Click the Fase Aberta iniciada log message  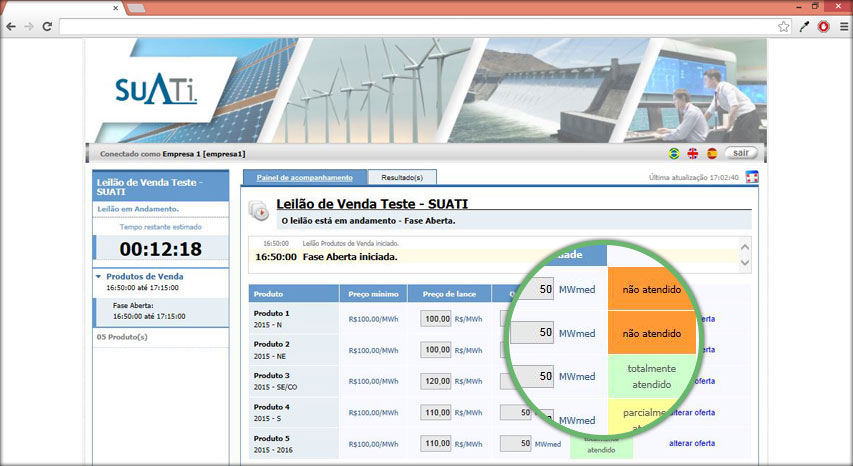click(350, 257)
